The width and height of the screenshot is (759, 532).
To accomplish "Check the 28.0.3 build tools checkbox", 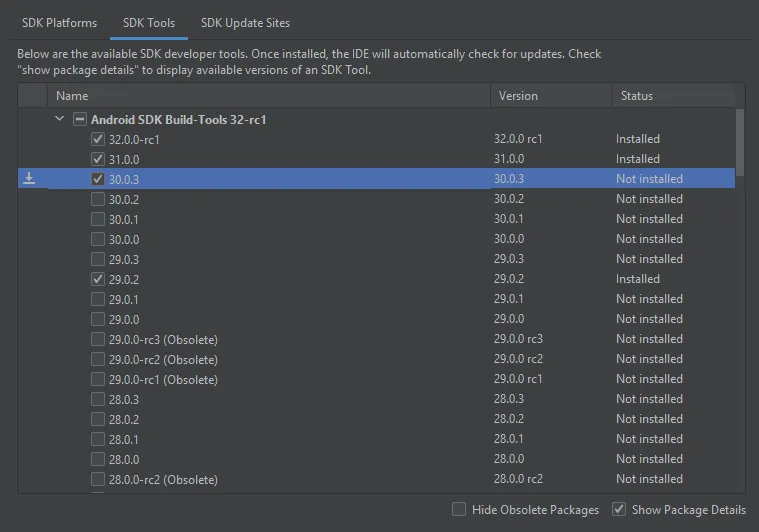I will pos(98,399).
